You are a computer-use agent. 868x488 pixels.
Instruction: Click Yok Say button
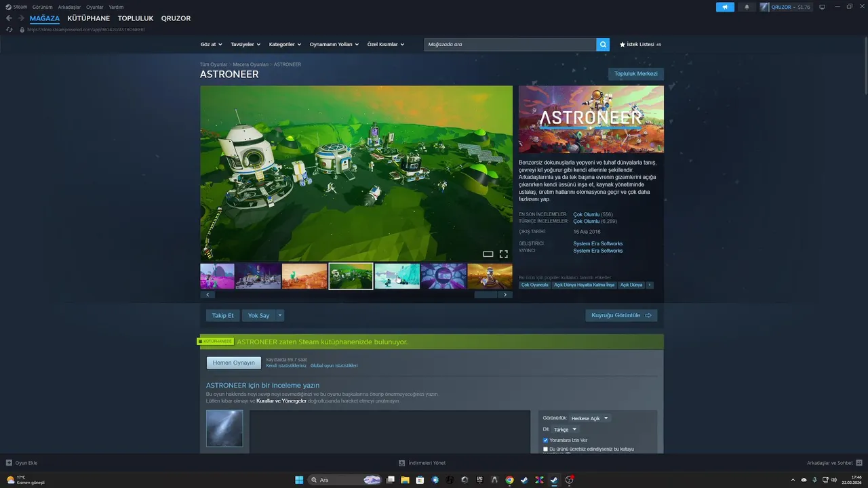(x=258, y=315)
